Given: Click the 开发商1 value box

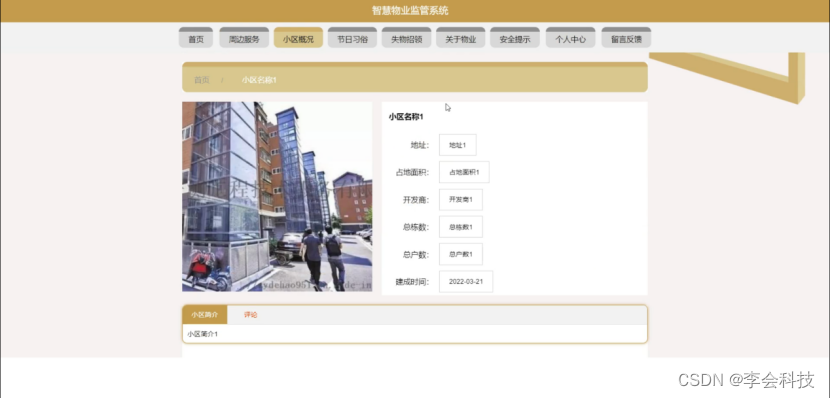Looking at the screenshot, I should point(461,200).
